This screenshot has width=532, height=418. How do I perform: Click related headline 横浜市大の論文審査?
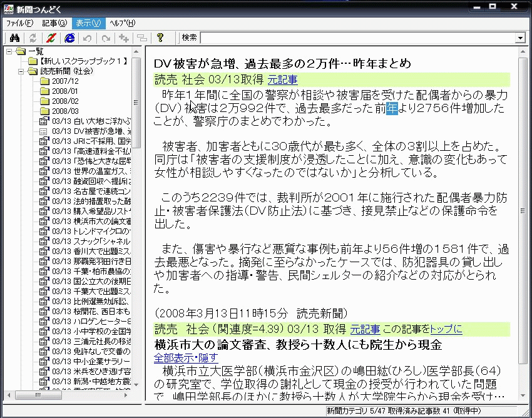(298, 345)
